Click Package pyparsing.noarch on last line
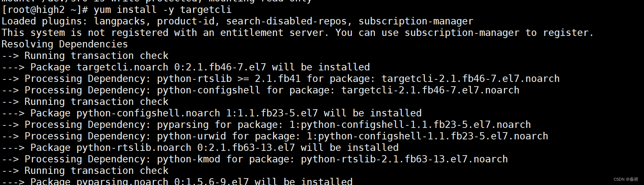Image resolution: width=644 pixels, height=185 pixels. [x=99, y=181]
